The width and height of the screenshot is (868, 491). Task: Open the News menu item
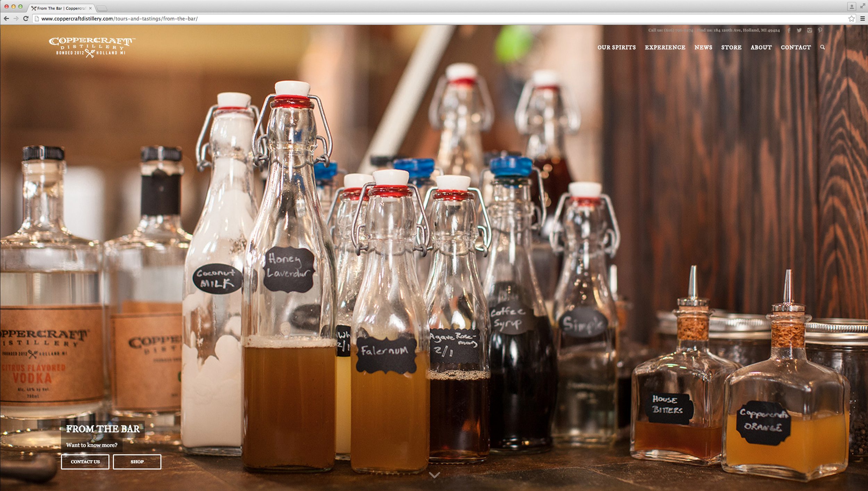coord(703,47)
